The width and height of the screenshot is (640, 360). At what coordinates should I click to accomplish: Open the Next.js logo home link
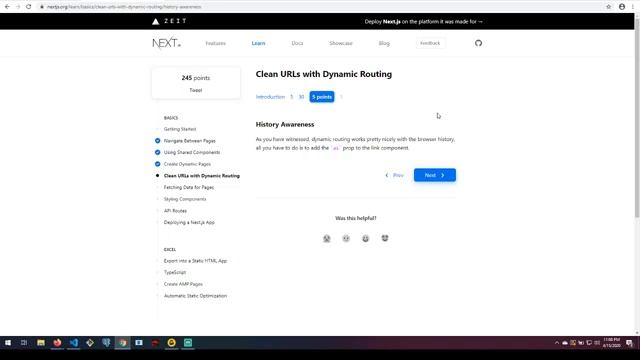pos(167,43)
